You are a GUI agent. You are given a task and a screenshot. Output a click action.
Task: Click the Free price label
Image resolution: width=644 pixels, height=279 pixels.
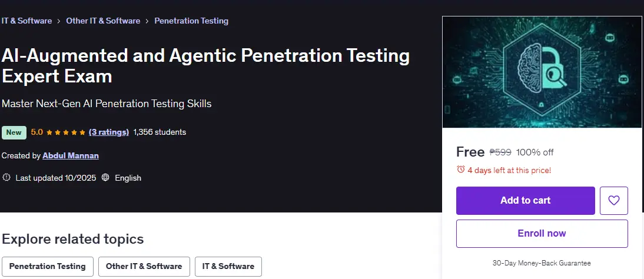coord(470,152)
